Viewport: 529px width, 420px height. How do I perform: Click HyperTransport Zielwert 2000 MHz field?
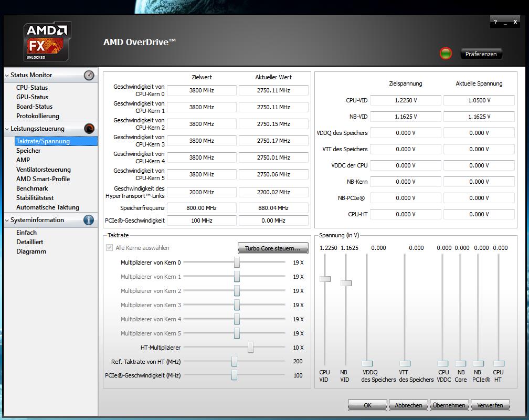point(202,192)
